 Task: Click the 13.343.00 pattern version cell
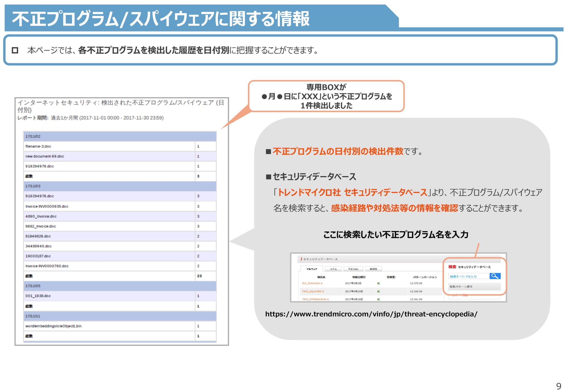pos(416,291)
